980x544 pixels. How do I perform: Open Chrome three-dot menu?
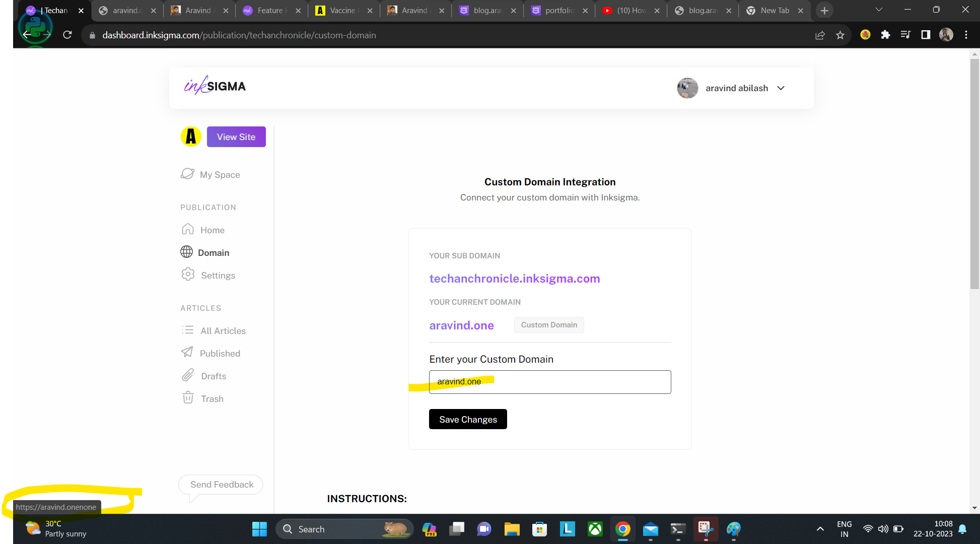(966, 35)
